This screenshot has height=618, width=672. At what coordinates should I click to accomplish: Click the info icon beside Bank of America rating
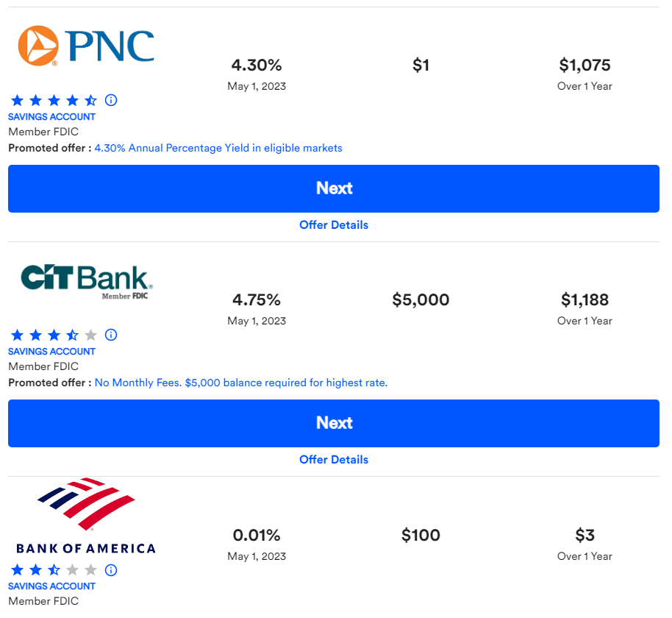click(111, 570)
